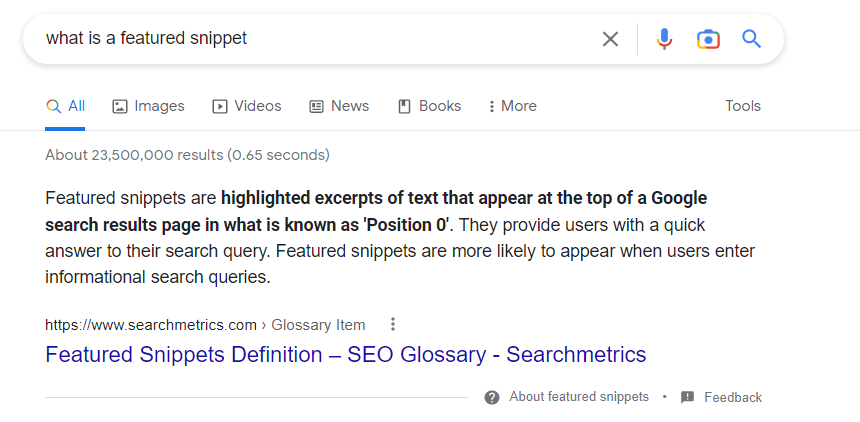Viewport: 860px width, 422px height.
Task: Open About featured snippets help
Action: [567, 397]
